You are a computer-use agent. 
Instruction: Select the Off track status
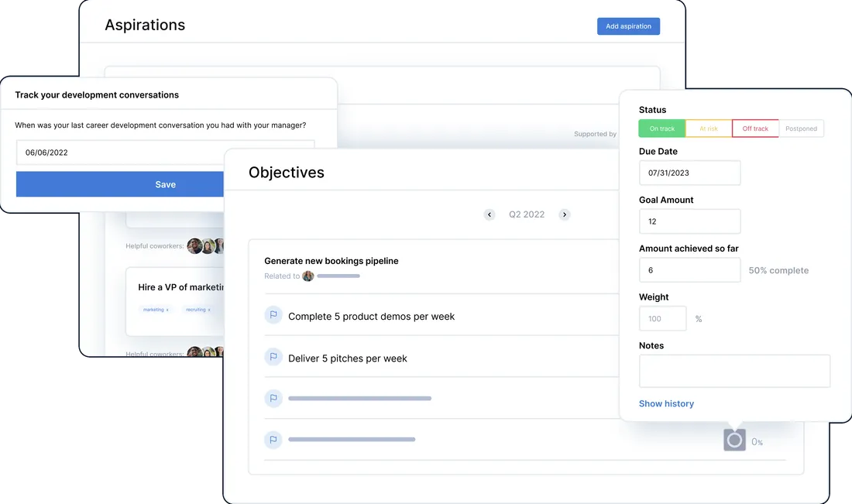[755, 128]
